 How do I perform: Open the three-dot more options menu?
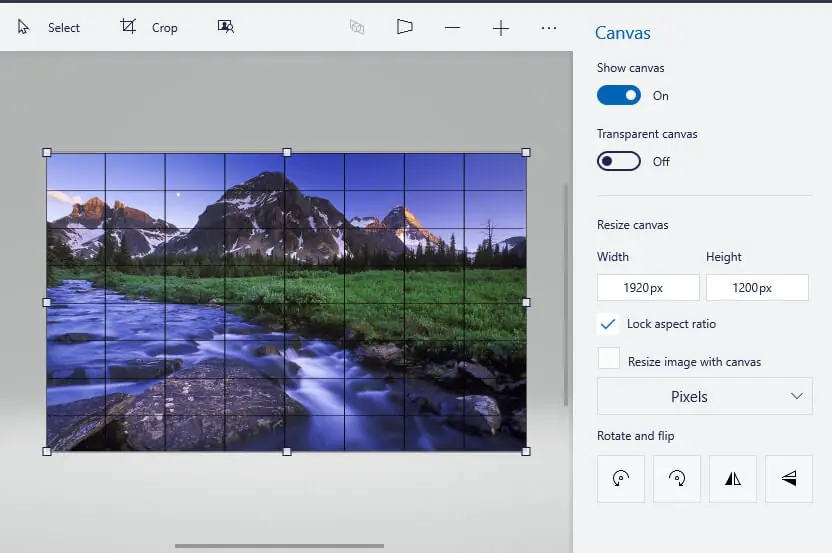point(549,28)
